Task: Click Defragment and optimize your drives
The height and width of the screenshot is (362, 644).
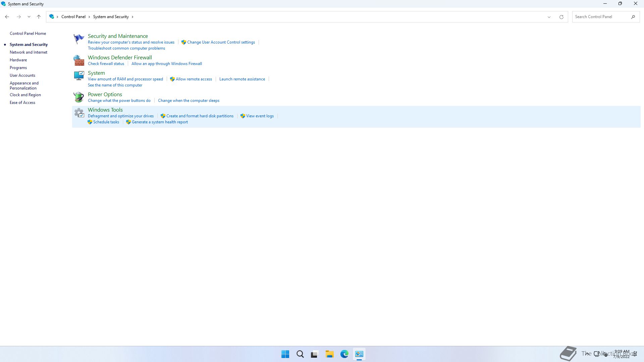Action: 121,116
